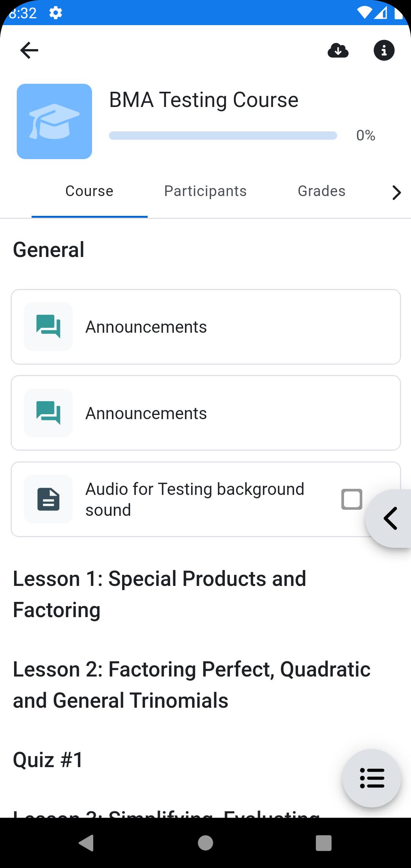Open Android settings gear in status bar

tap(56, 13)
